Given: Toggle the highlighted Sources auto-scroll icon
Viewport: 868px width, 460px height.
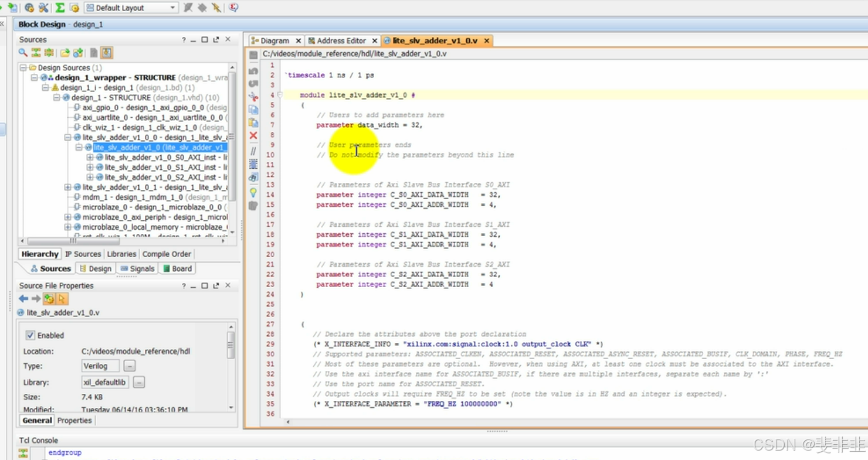Looking at the screenshot, I should (106, 53).
